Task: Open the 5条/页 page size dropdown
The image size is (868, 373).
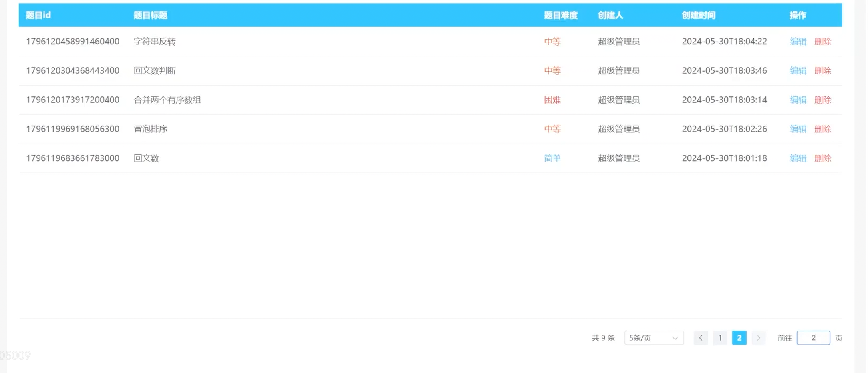Action: pyautogui.click(x=653, y=338)
